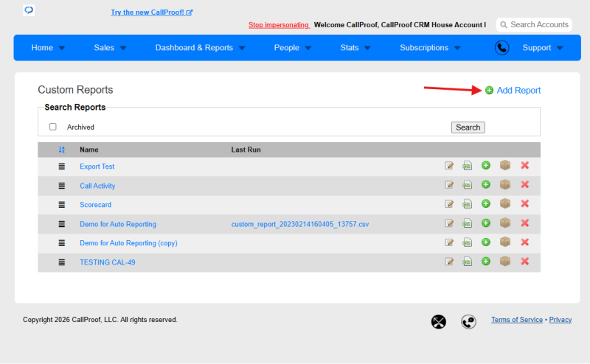590x364 pixels.
Task: Click the sort order icon in table header
Action: (x=62, y=150)
